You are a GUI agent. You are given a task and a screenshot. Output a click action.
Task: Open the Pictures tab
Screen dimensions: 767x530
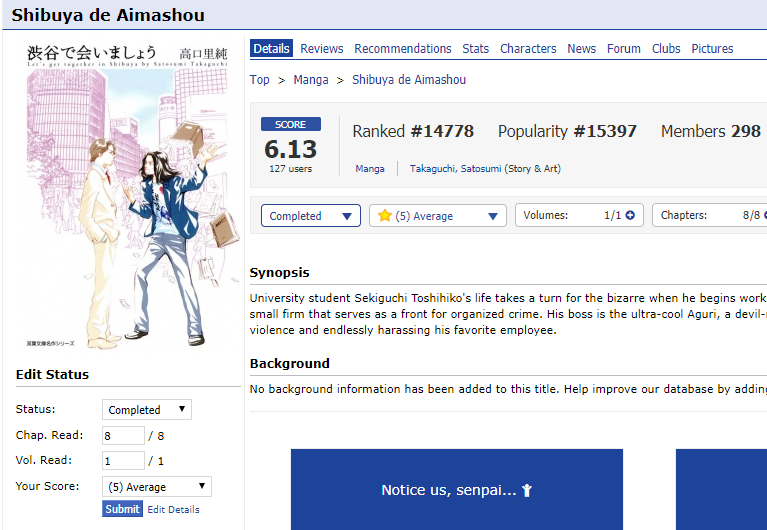[712, 49]
